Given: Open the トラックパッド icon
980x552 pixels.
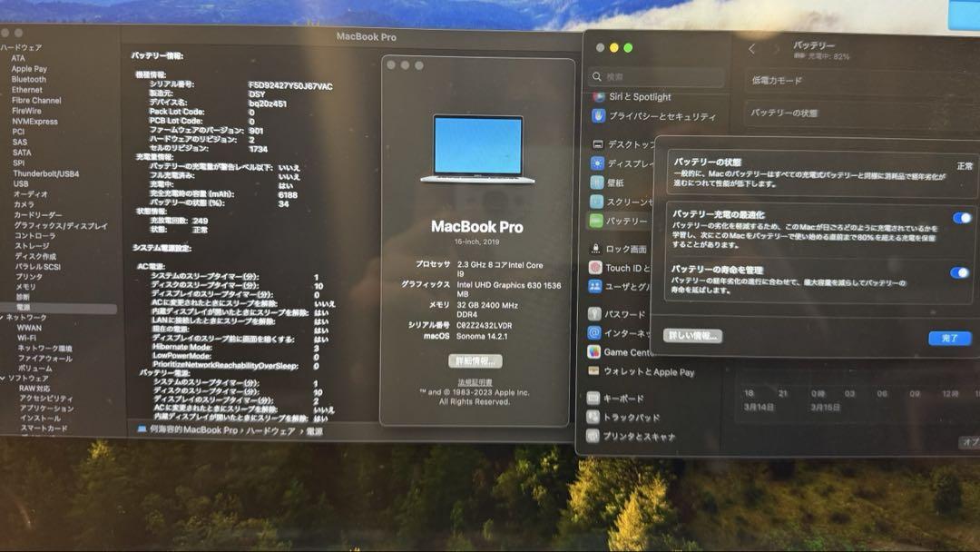Looking at the screenshot, I should coord(593,417).
